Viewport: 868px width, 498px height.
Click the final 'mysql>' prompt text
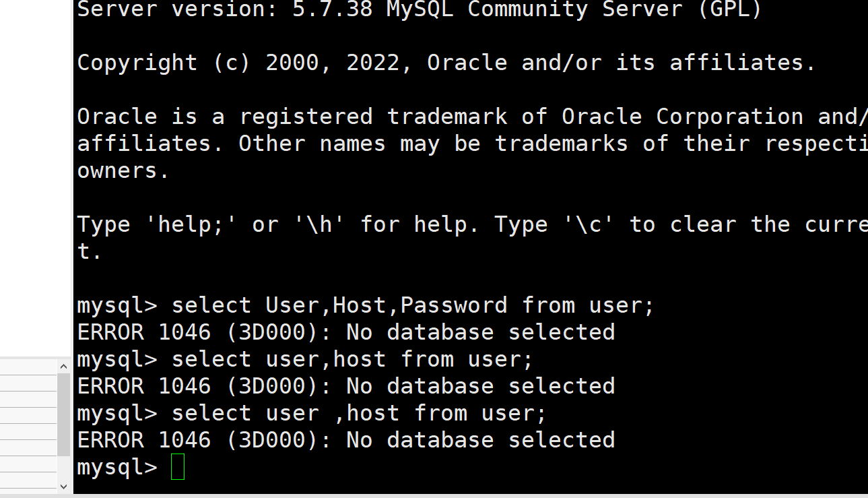[x=117, y=467]
